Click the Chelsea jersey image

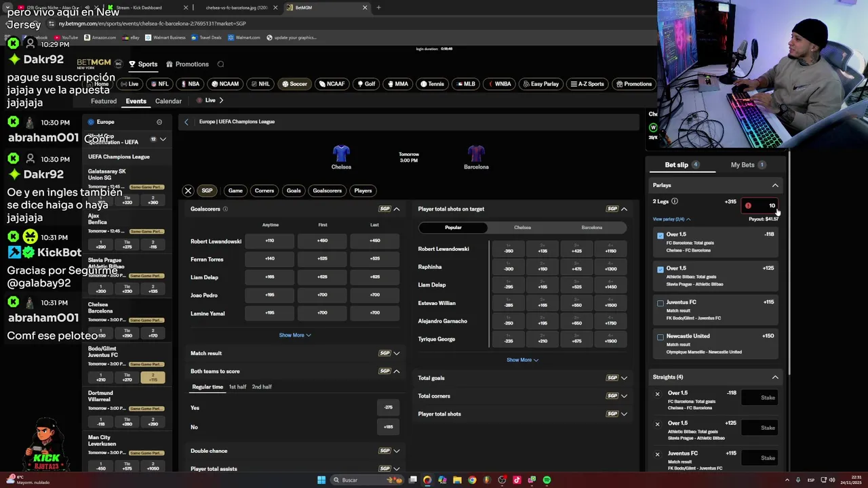click(x=341, y=153)
